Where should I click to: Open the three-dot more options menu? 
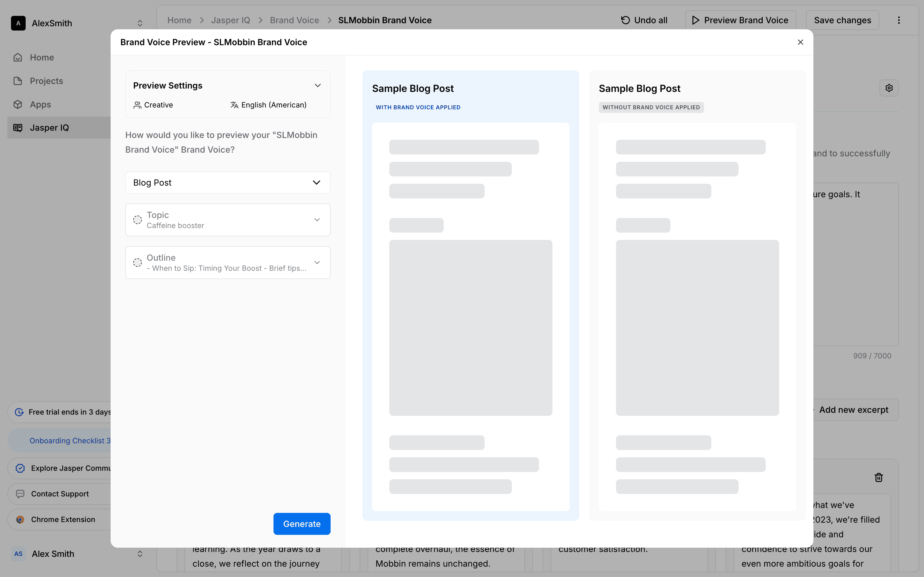(899, 20)
